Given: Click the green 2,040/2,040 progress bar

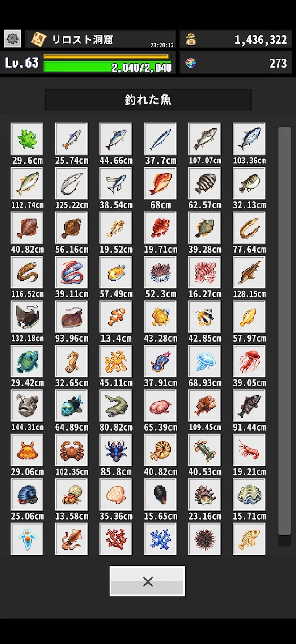Looking at the screenshot, I should [108, 67].
